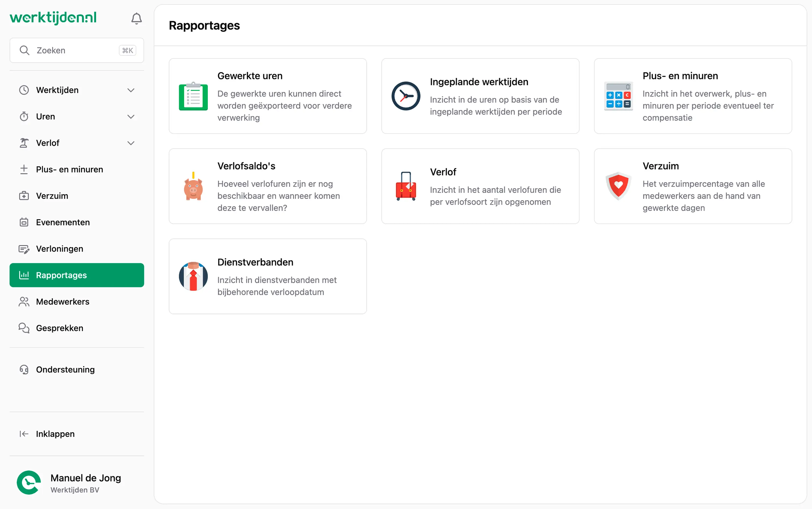Viewport: 812px width, 509px height.
Task: Click the heart shield icon
Action: coord(618,186)
